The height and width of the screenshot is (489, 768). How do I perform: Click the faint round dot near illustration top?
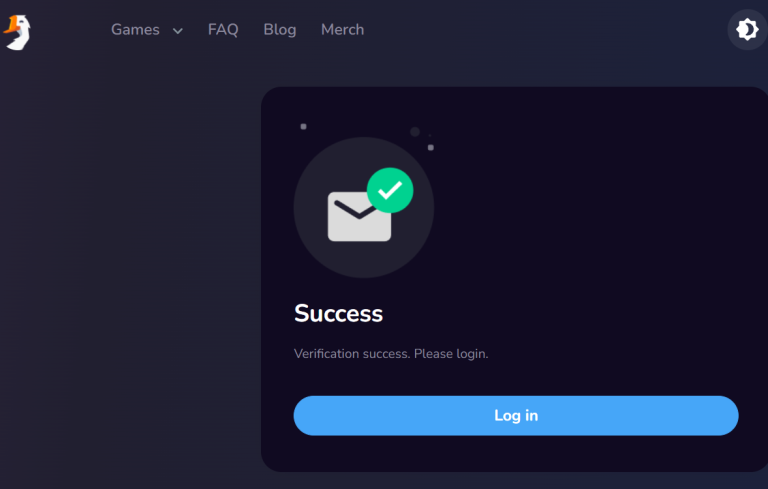[x=415, y=132]
